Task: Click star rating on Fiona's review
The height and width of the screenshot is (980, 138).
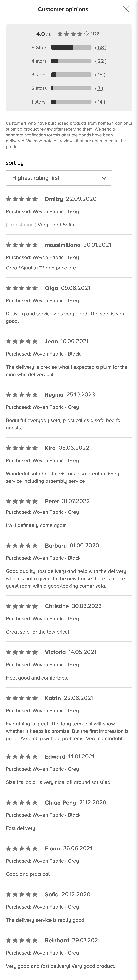Action: [22, 848]
